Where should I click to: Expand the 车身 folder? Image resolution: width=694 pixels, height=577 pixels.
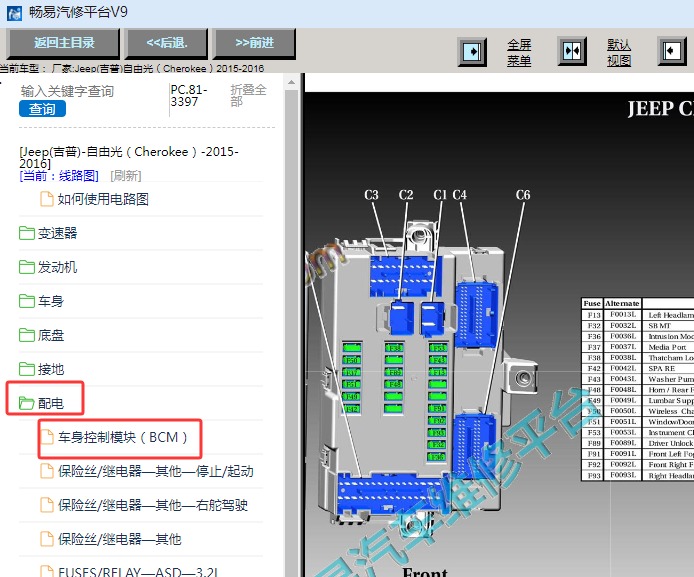tap(50, 301)
